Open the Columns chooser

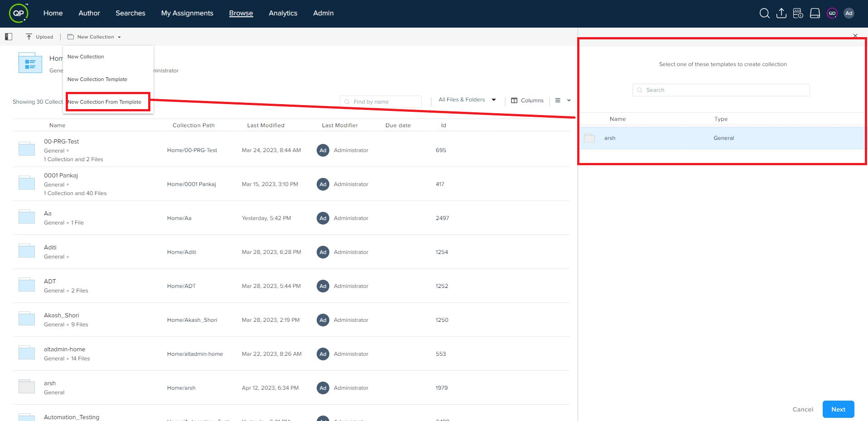pyautogui.click(x=527, y=100)
